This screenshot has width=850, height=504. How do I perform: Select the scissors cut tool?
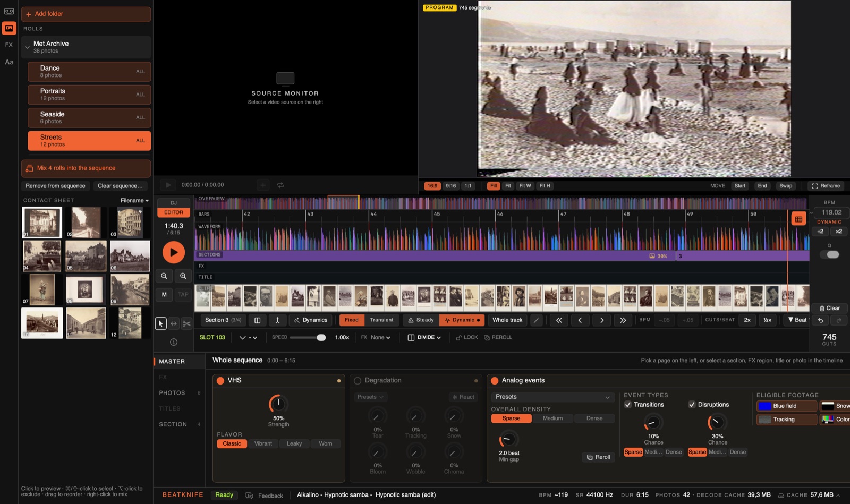tap(186, 323)
